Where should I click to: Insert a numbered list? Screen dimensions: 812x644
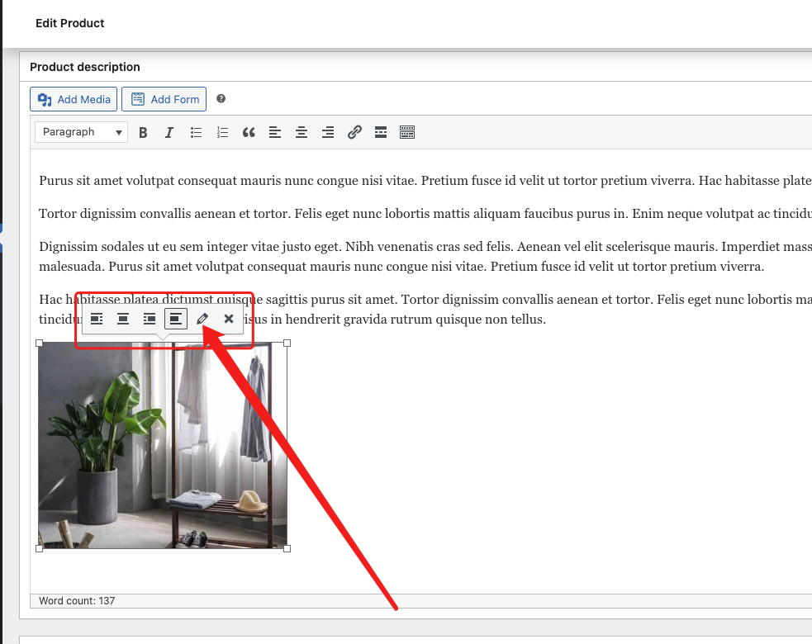tap(222, 133)
